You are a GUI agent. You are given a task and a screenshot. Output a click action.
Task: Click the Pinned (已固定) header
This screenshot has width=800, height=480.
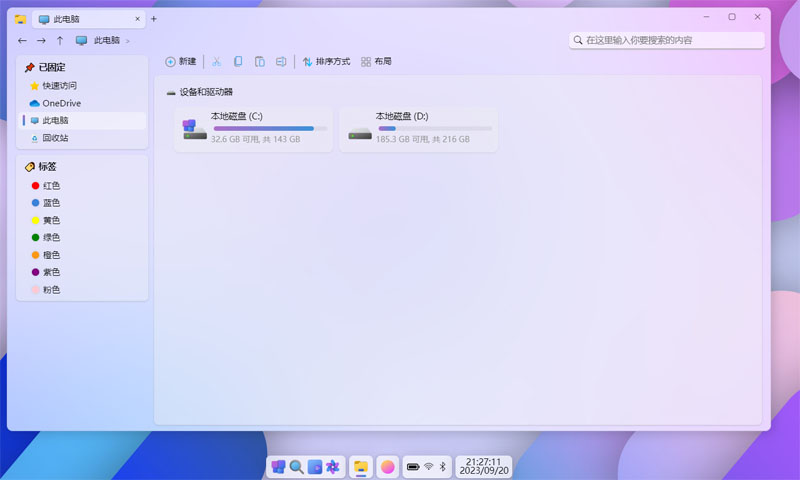tap(45, 67)
